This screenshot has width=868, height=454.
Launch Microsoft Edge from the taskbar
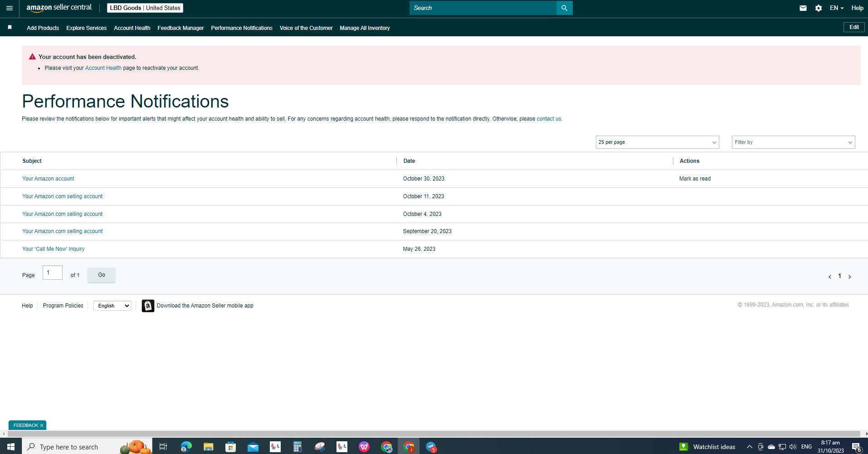186,447
